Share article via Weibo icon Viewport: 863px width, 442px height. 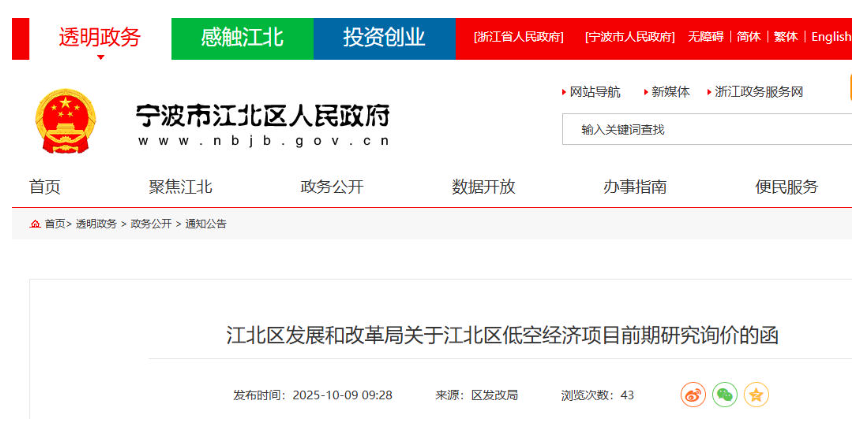(x=693, y=395)
